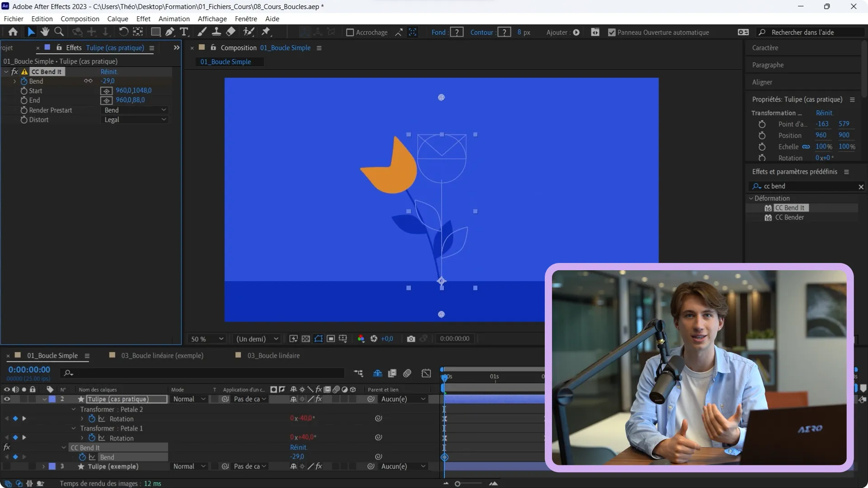Open the Composition menu
The width and height of the screenshot is (868, 488).
(80, 19)
